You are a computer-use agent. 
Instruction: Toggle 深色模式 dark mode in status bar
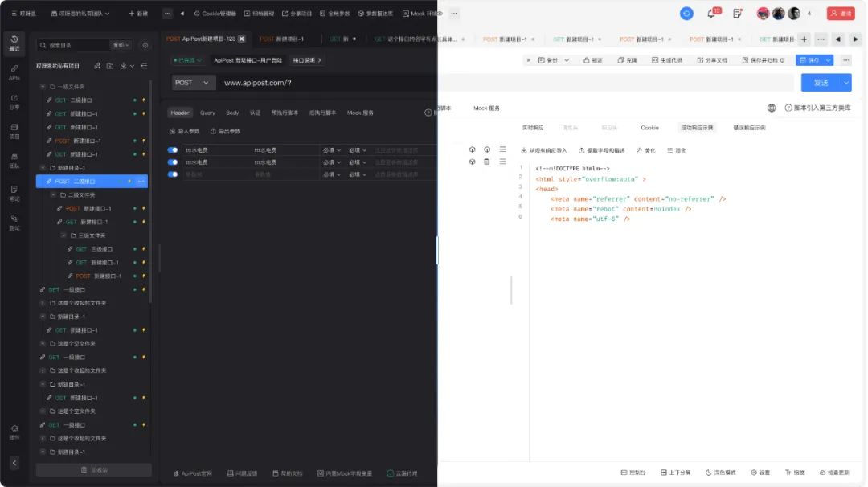point(720,473)
